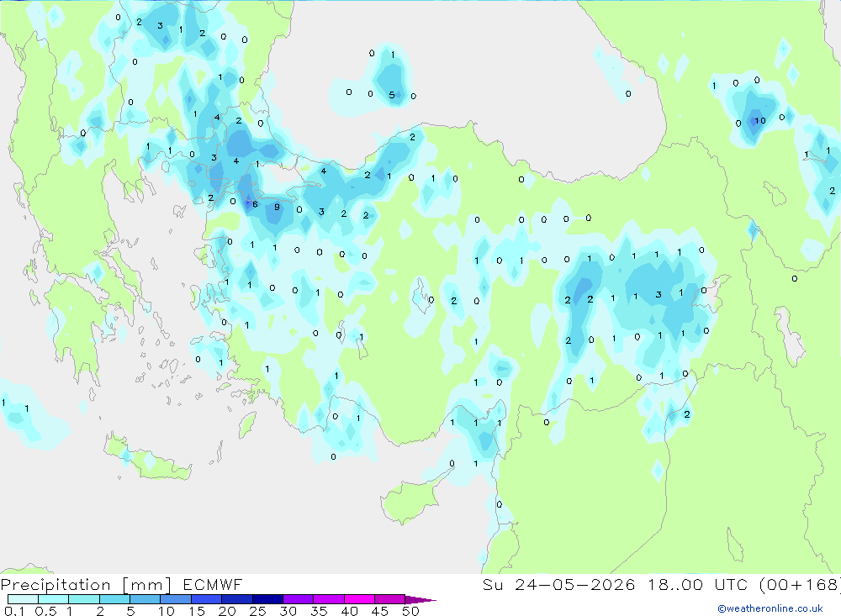Click the 'ECMWF' model label
Screen dimensions: 841x616
click(213, 584)
